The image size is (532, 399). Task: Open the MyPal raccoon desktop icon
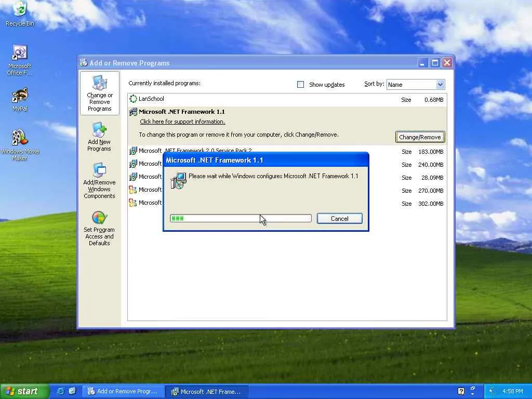(20, 99)
